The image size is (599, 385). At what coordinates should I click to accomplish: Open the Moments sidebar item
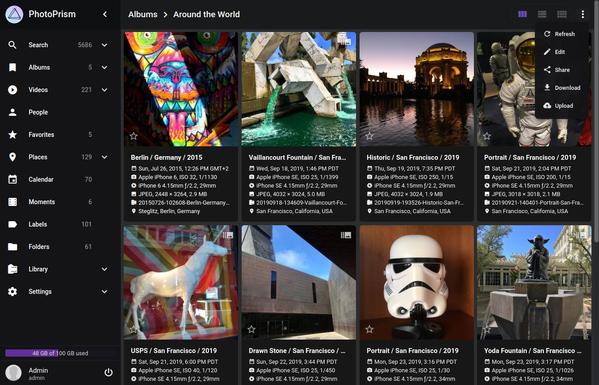click(60, 202)
